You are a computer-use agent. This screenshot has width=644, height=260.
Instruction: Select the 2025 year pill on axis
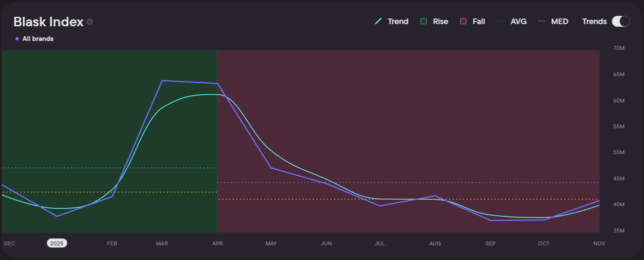[x=57, y=243]
